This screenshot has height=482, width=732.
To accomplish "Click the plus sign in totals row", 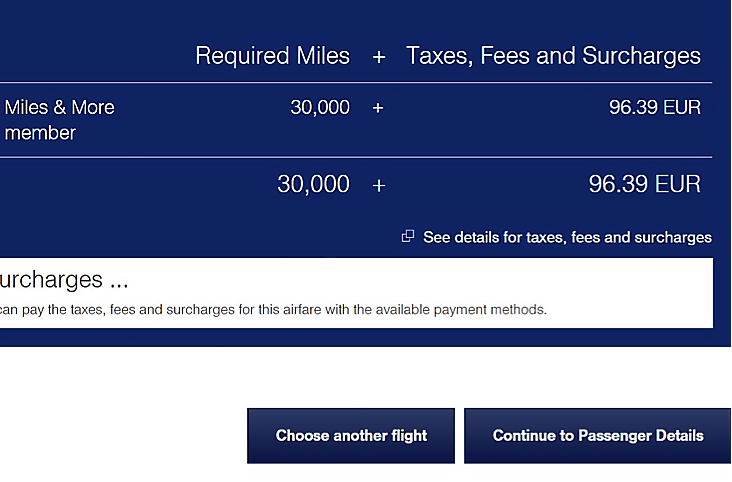I will tap(379, 185).
